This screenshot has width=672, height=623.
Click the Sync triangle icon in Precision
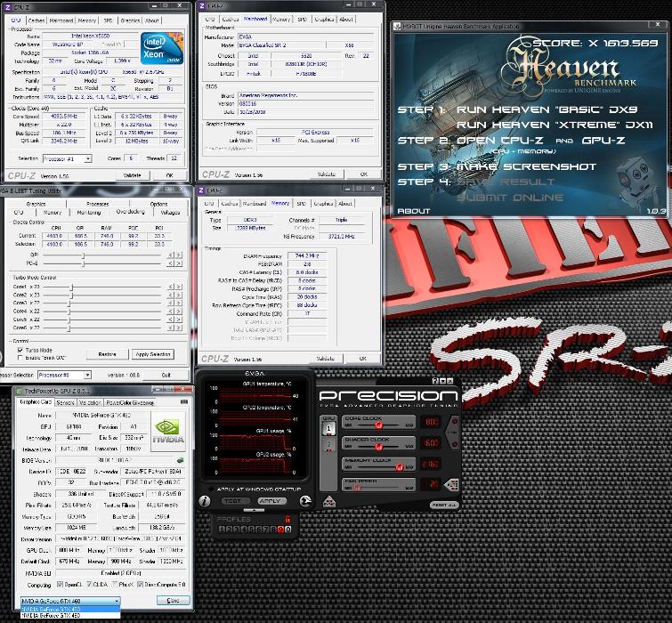click(329, 501)
